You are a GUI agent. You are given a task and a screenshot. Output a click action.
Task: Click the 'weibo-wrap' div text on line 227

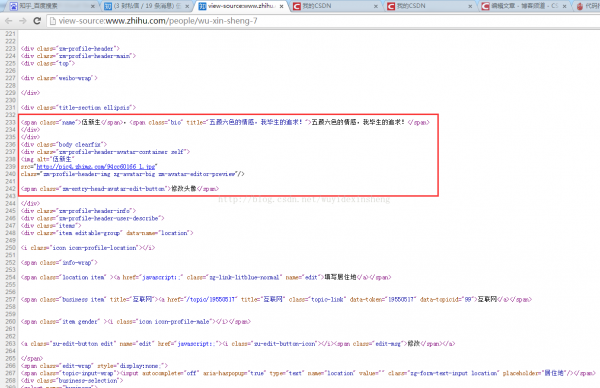click(x=59, y=78)
